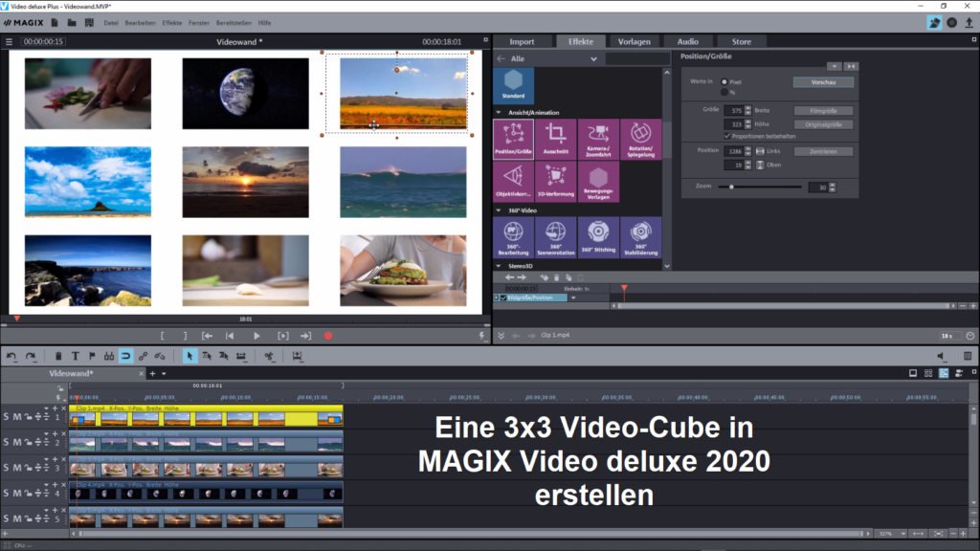Mute track 5 with M button
The width and height of the screenshot is (980, 551).
coord(17,518)
